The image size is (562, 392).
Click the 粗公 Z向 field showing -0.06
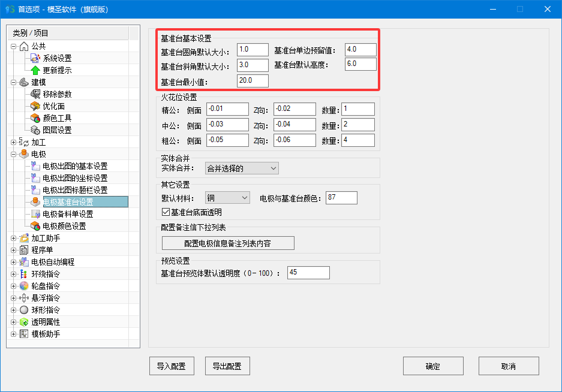click(294, 140)
